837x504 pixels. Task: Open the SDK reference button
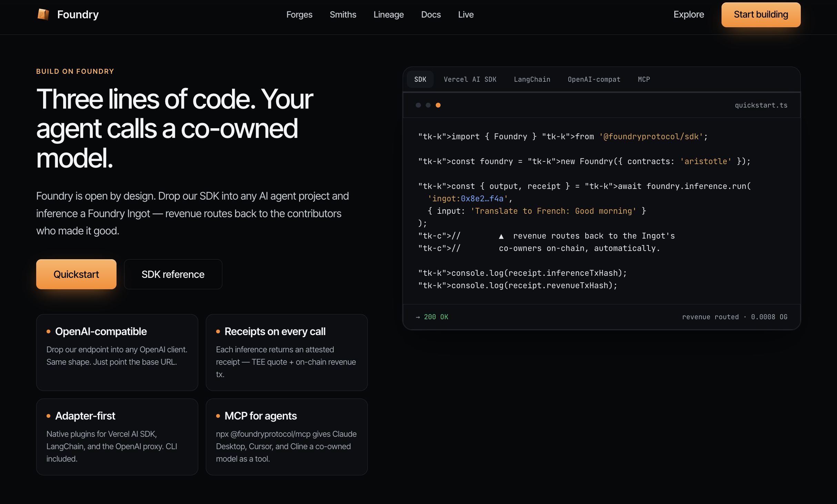tap(173, 274)
